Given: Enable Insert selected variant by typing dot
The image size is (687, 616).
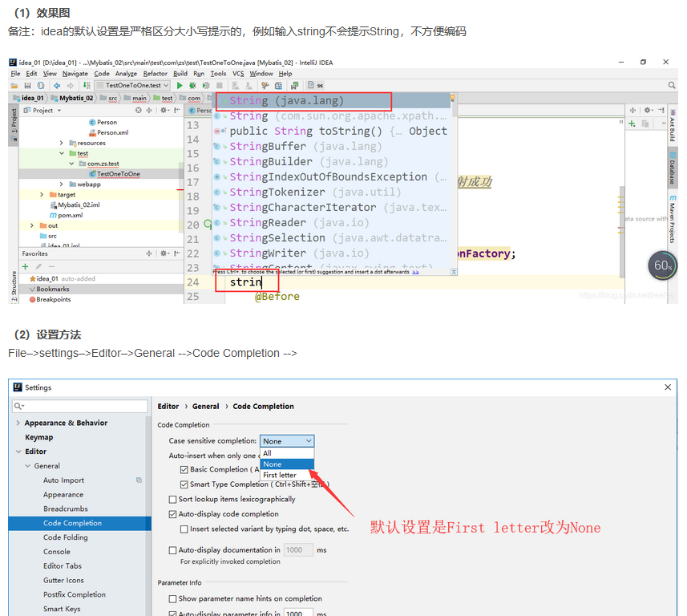Looking at the screenshot, I should (x=184, y=529).
